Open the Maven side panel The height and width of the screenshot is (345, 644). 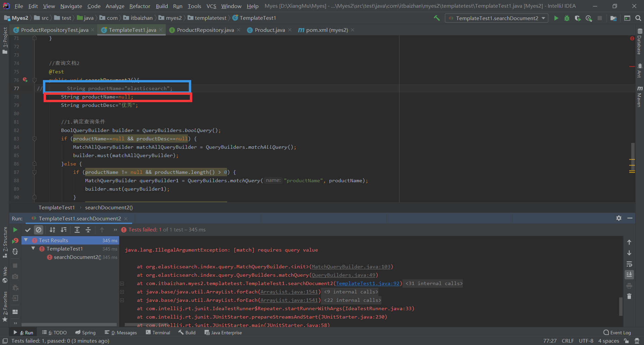point(640,97)
